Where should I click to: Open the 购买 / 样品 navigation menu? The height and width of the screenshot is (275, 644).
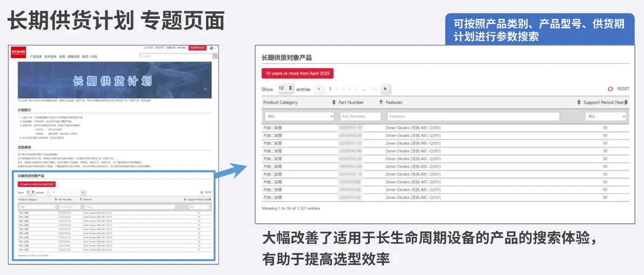tap(90, 57)
